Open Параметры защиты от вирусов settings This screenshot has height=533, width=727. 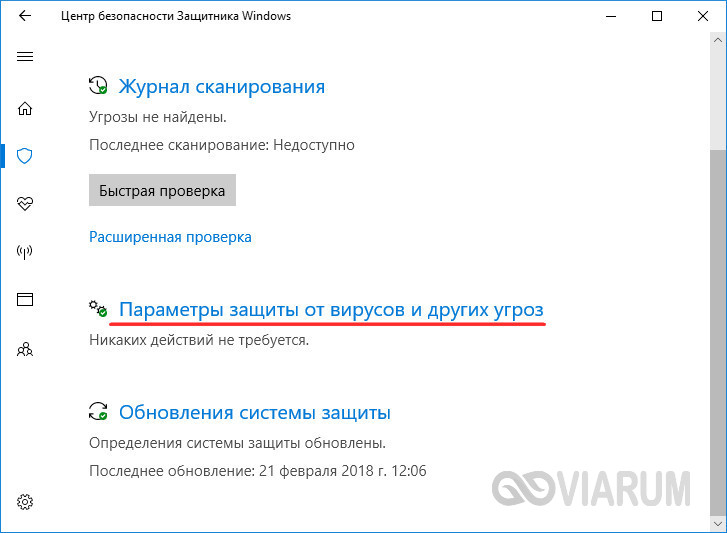[331, 310]
